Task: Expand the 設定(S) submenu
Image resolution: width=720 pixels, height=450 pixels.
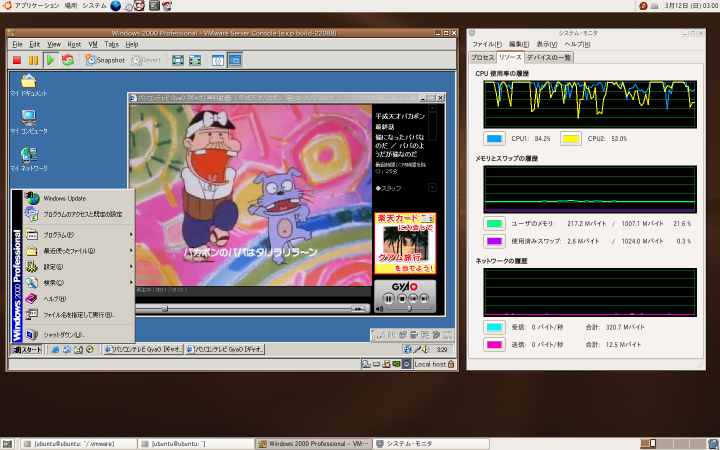Action: (x=79, y=267)
